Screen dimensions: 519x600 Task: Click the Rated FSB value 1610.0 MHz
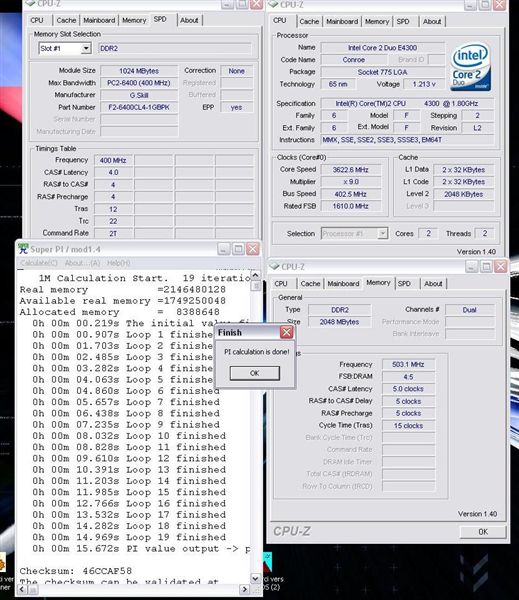(351, 206)
